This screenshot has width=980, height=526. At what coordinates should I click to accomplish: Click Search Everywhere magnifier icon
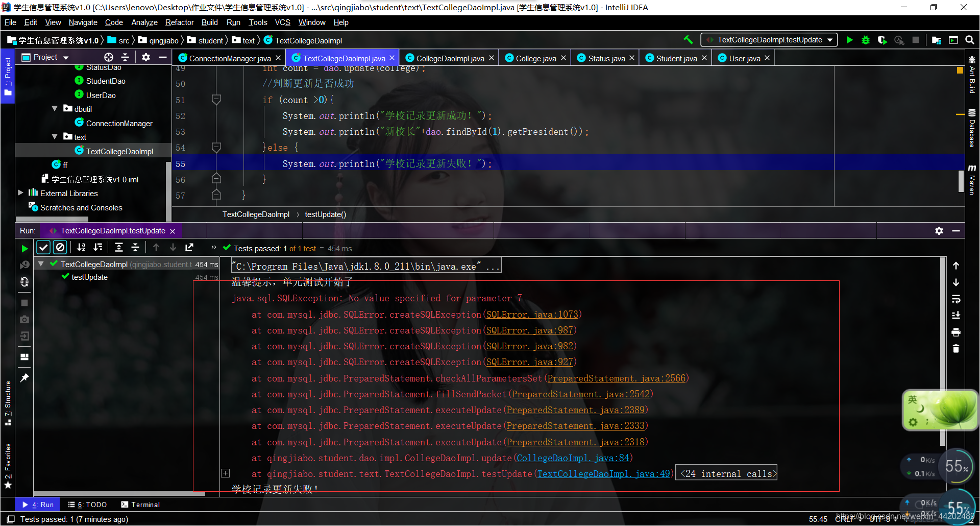coord(970,40)
